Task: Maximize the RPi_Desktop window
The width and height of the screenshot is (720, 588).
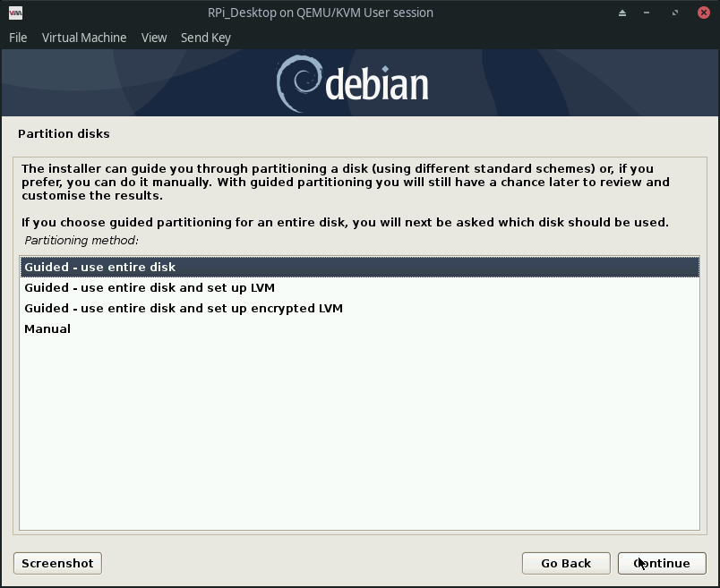Action: click(x=675, y=13)
